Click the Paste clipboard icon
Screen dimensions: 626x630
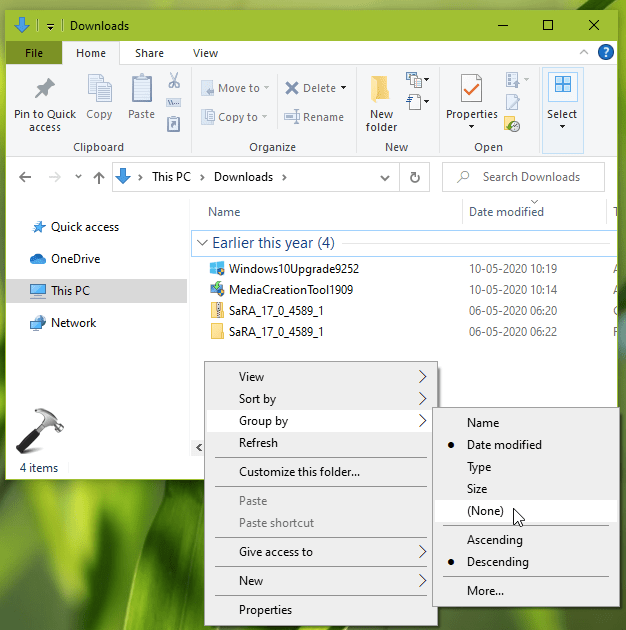(x=141, y=88)
